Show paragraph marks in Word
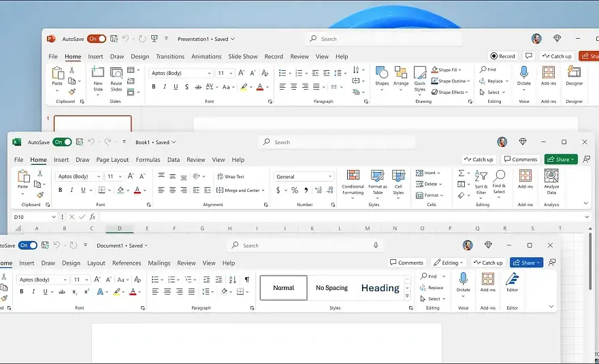This screenshot has width=599, height=364. [x=247, y=280]
